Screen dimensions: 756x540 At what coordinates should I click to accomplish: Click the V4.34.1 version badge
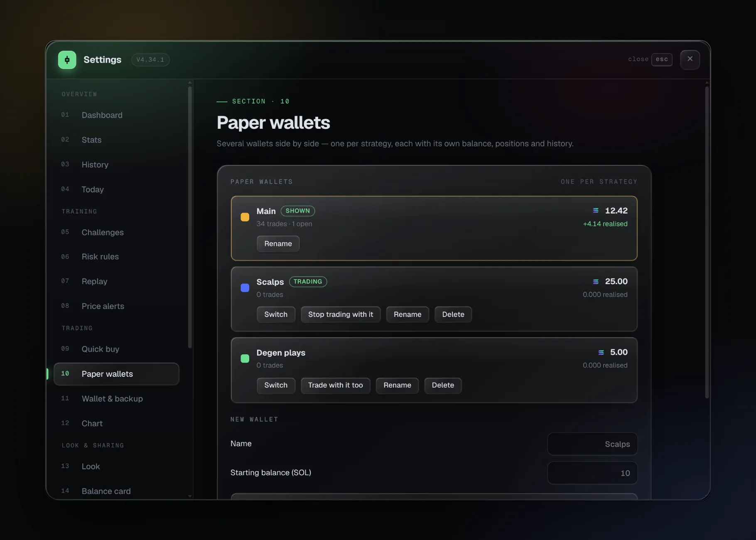[x=150, y=60]
